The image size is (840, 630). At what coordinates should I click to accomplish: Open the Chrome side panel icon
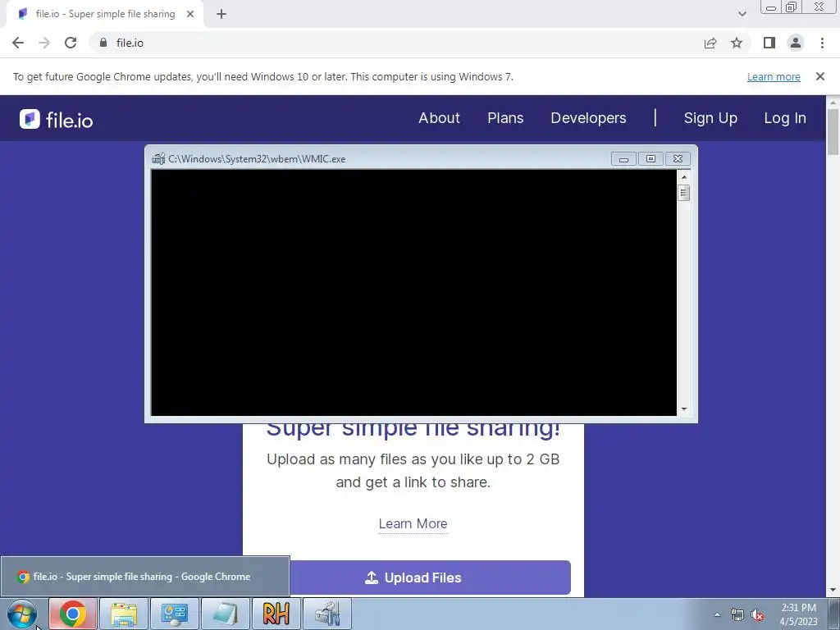click(769, 43)
